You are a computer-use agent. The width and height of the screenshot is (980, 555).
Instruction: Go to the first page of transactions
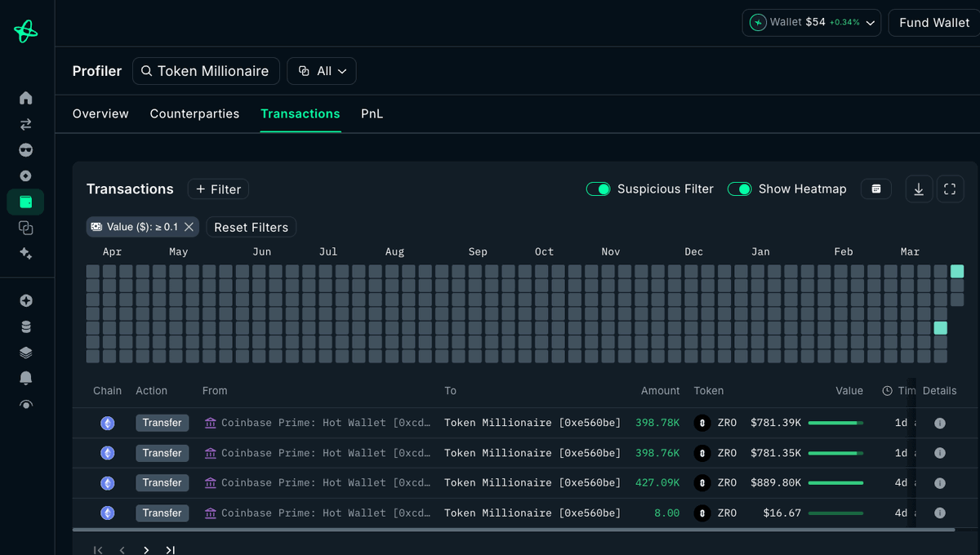(98, 550)
